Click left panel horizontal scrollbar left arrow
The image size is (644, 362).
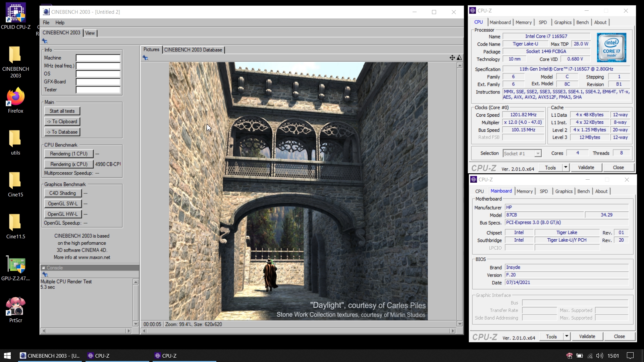(x=43, y=331)
